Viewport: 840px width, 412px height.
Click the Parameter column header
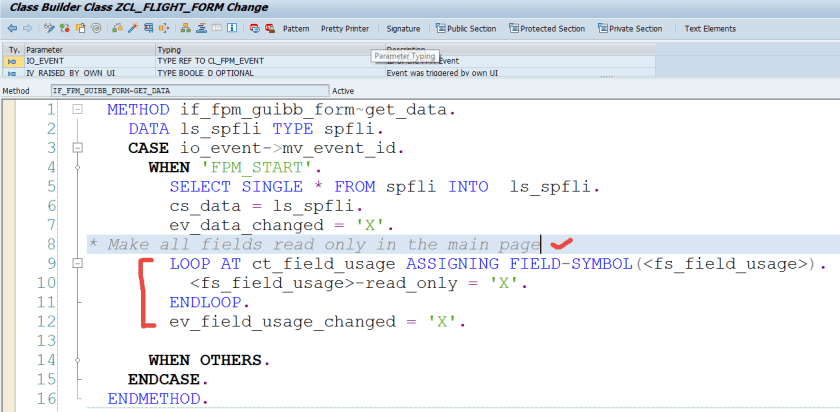pos(89,50)
